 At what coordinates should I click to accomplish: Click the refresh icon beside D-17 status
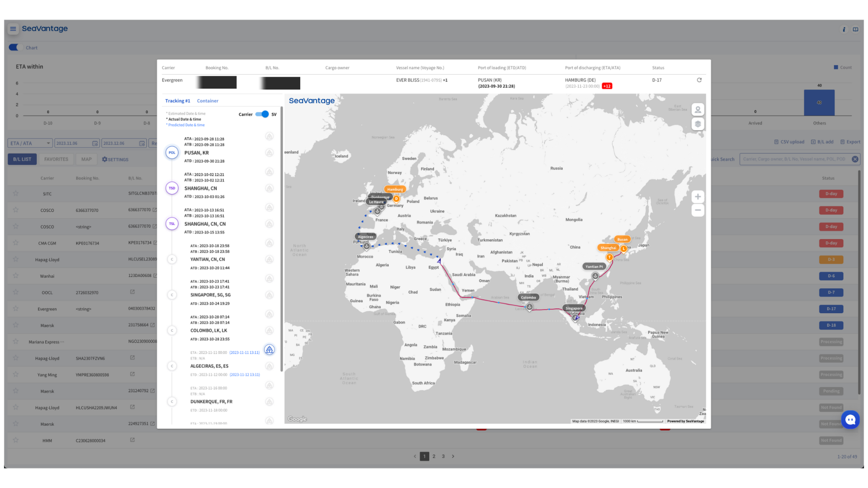tap(699, 80)
